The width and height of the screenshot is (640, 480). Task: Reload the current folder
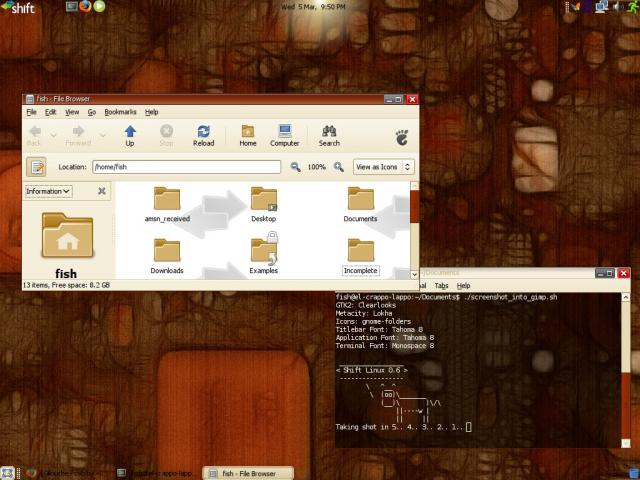click(203, 136)
